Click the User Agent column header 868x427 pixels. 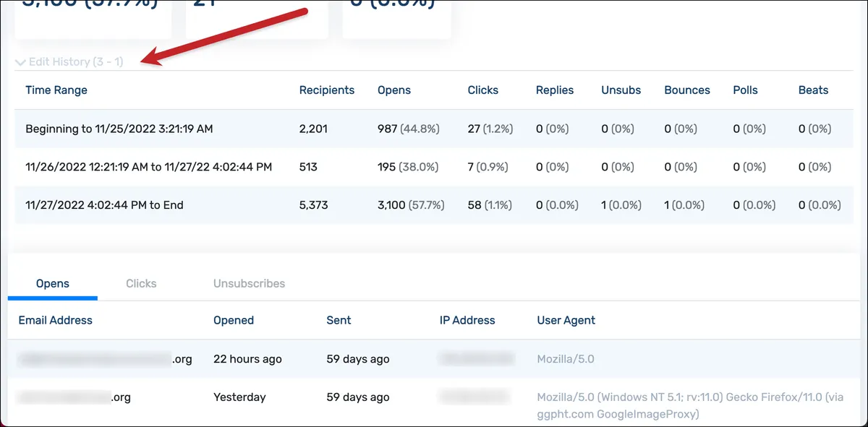pos(566,320)
